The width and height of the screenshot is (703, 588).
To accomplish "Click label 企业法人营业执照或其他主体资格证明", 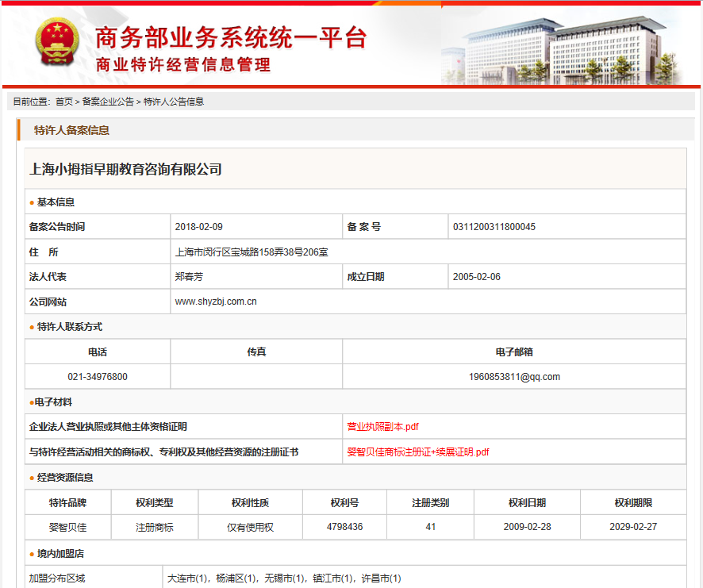I will tap(108, 427).
